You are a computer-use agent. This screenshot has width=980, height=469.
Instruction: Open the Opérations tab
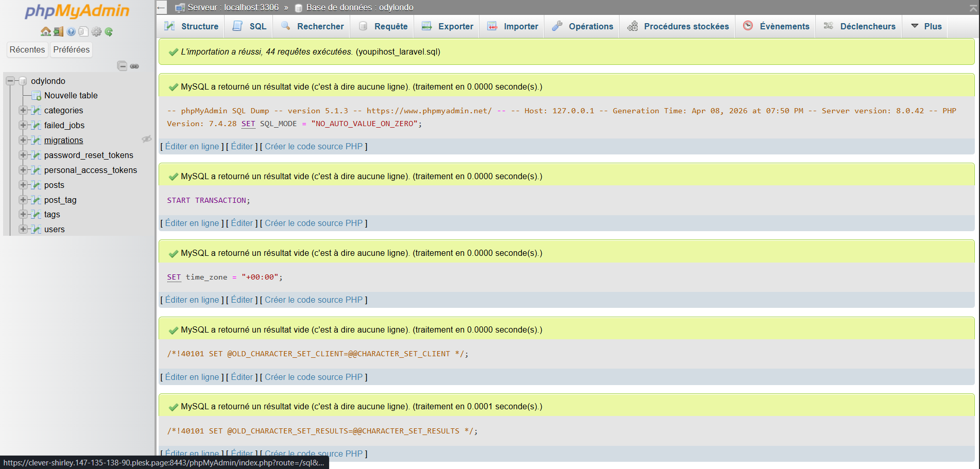coord(582,26)
